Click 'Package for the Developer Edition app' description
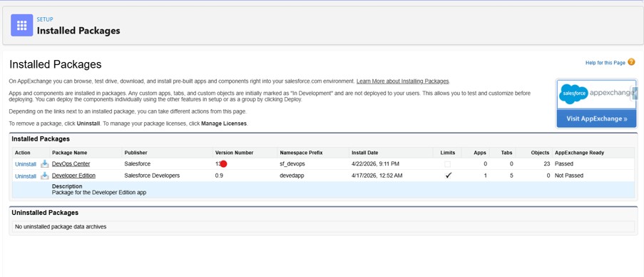This screenshot has width=644, height=277. point(99,192)
